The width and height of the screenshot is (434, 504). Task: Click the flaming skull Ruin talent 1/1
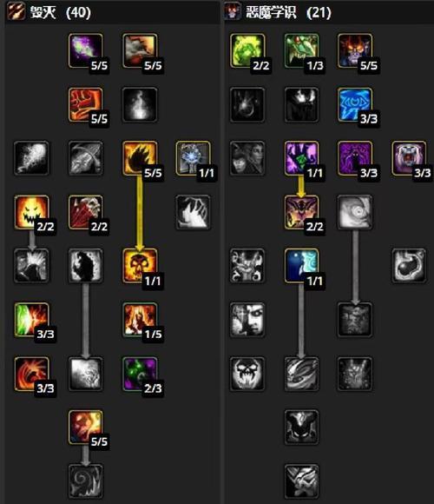140,266
